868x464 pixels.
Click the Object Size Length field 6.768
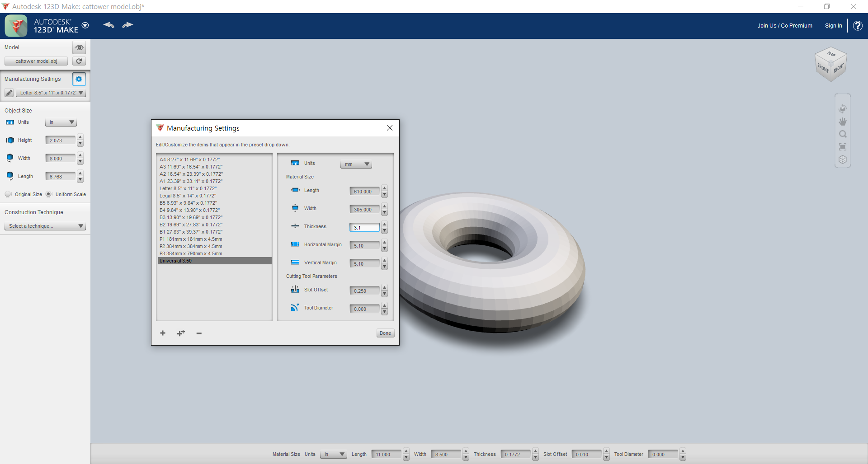pyautogui.click(x=60, y=177)
